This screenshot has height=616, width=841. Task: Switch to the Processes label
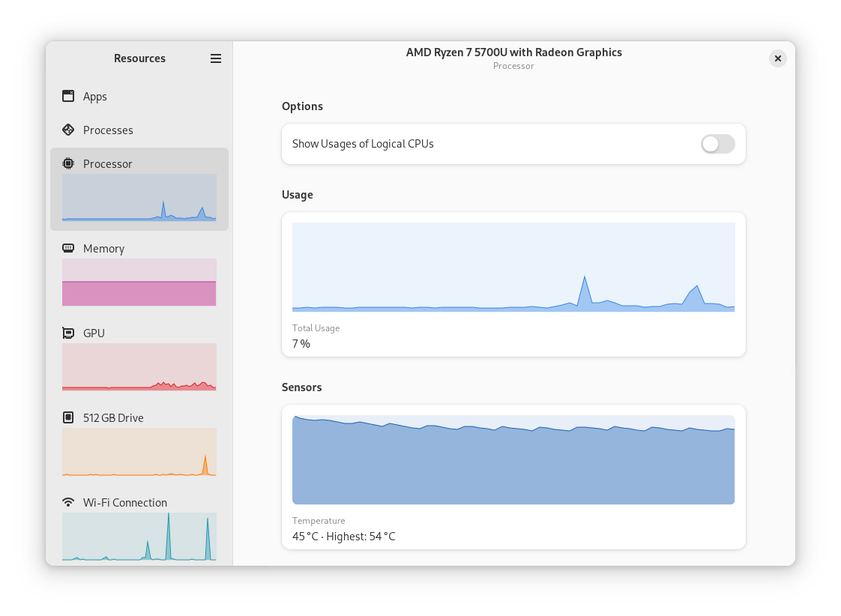click(108, 130)
